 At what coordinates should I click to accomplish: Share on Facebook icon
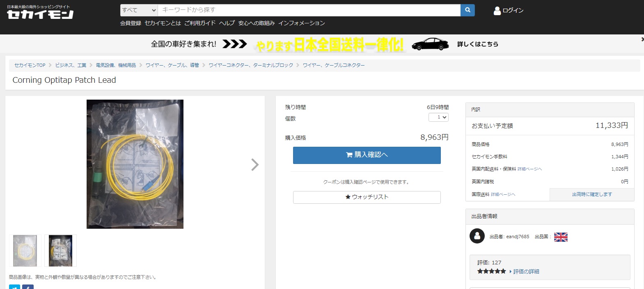[x=28, y=287]
